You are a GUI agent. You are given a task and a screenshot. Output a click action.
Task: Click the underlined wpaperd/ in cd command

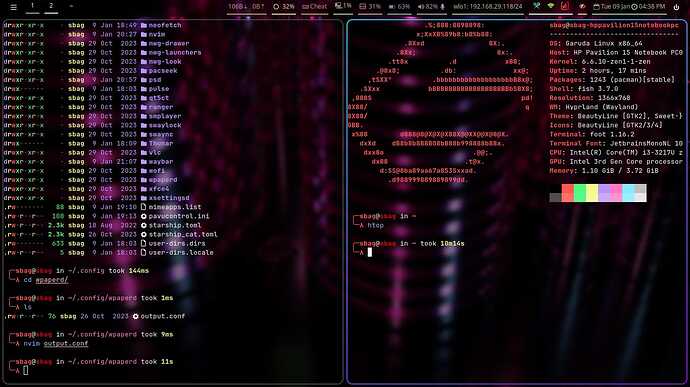coord(52,280)
